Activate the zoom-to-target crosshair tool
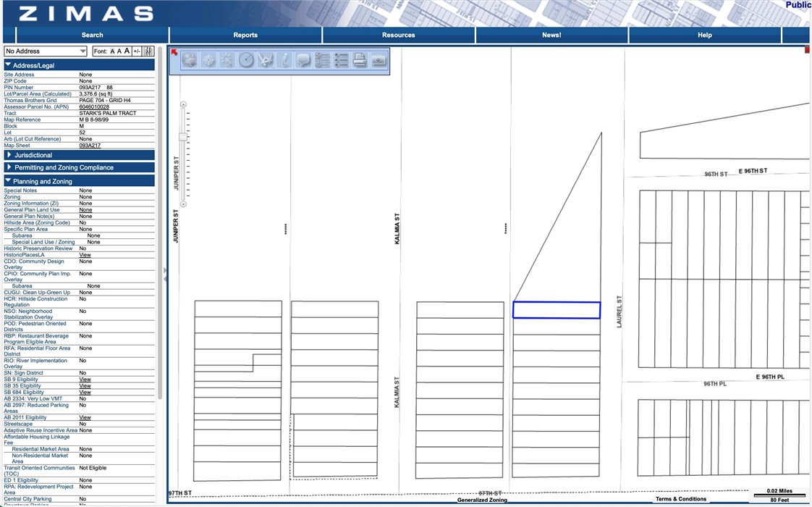Image resolution: width=812 pixels, height=507 pixels. pos(208,61)
